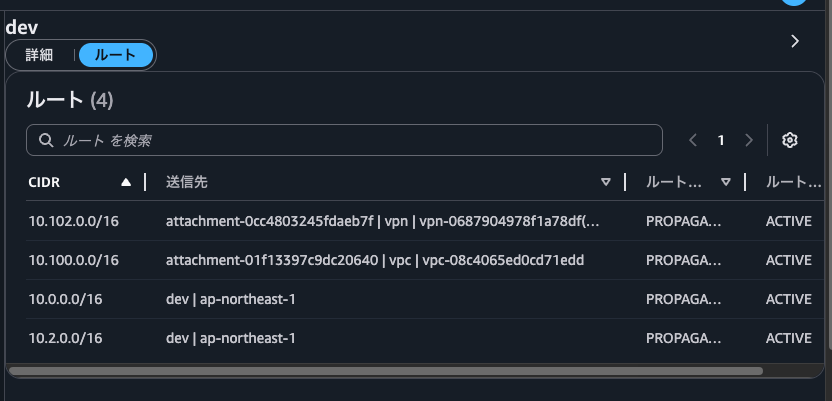
Task: Click the 送信先 column header
Action: click(187, 182)
